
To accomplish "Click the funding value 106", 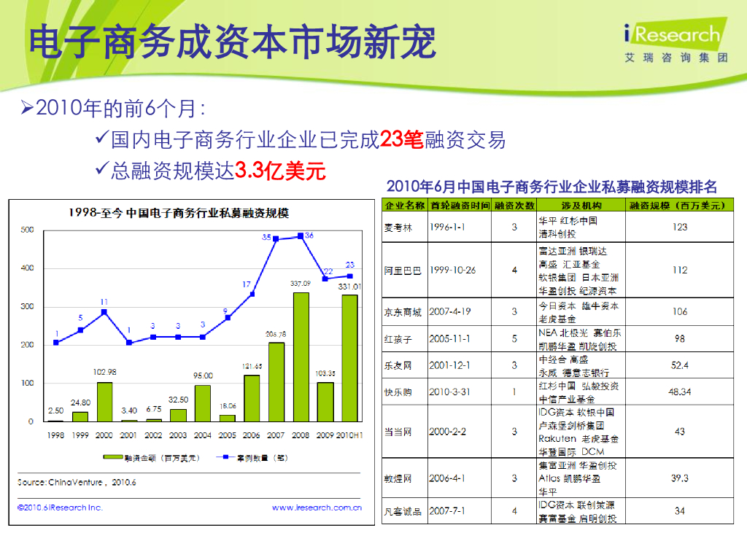I will [x=680, y=311].
